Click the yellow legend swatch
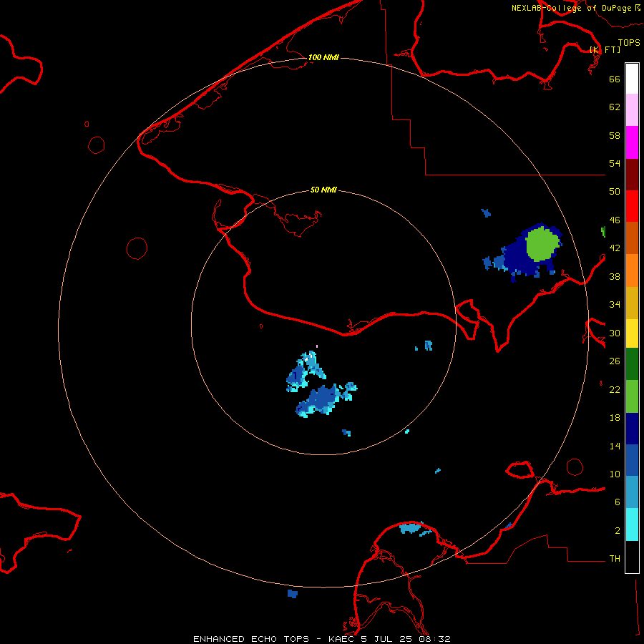644x644 pixels. 632,333
